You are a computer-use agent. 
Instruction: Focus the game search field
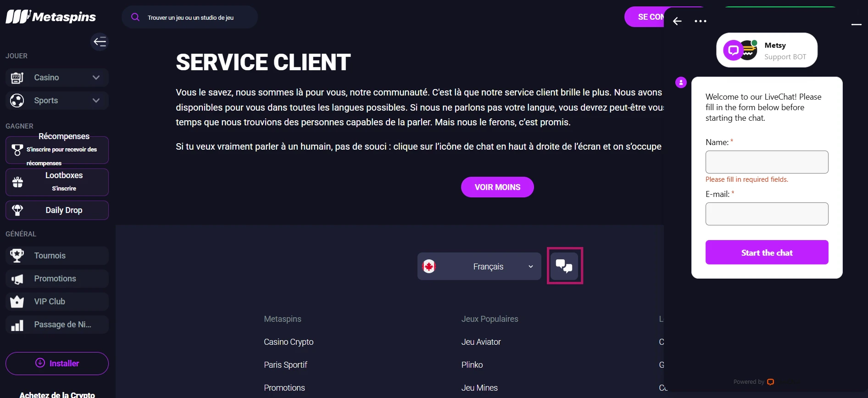[189, 17]
